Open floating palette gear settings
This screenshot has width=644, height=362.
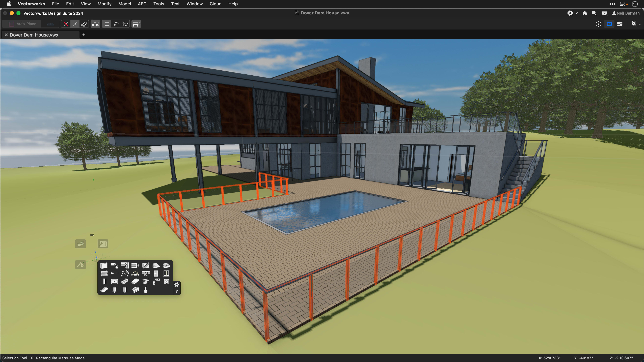177,285
